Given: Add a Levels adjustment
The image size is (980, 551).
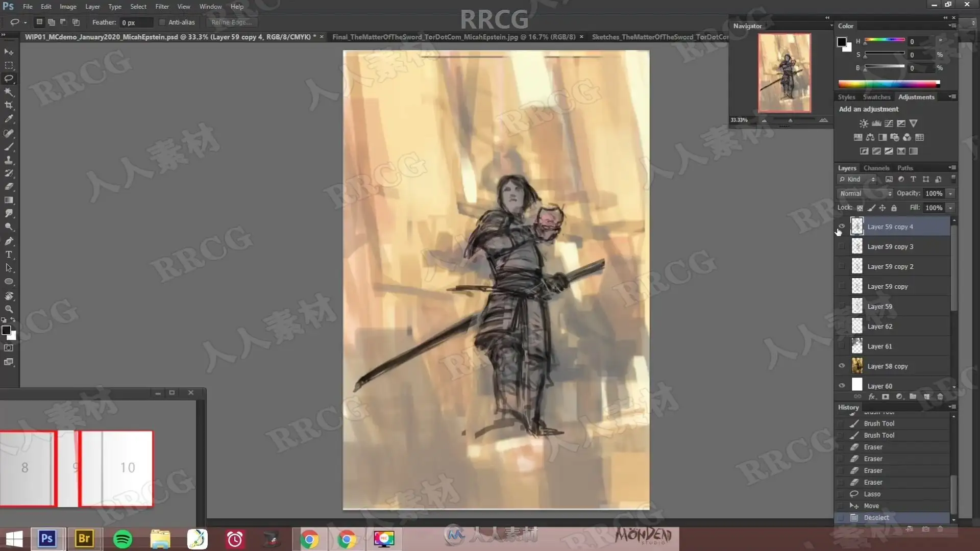Looking at the screenshot, I should (x=876, y=123).
